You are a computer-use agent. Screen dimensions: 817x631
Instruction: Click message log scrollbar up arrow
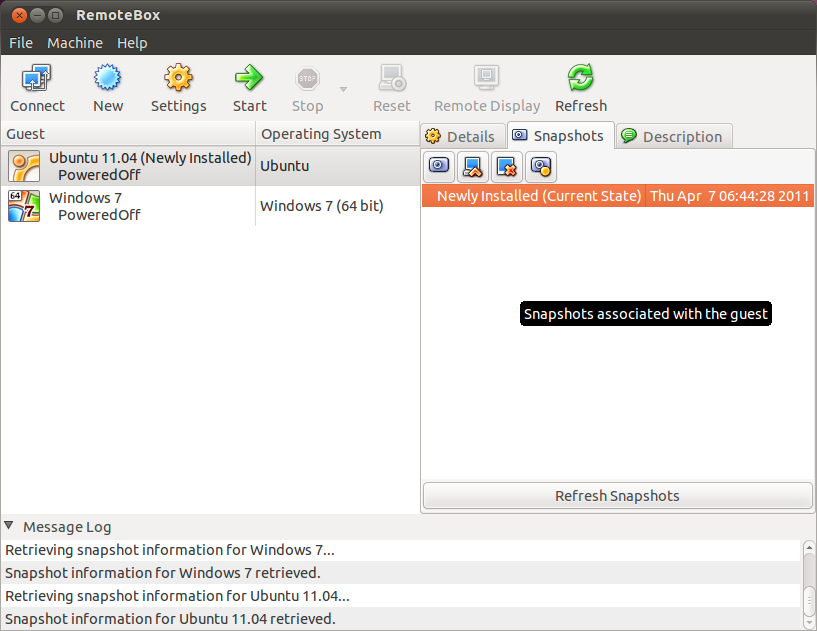pos(809,547)
